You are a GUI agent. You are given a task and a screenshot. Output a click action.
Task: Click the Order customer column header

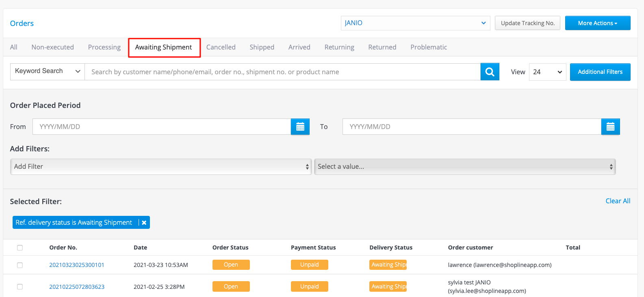[471, 247]
